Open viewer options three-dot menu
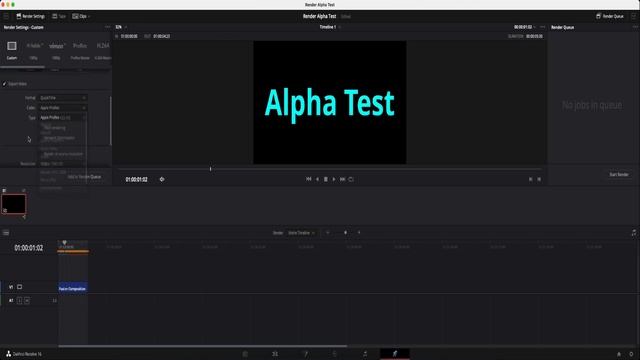This screenshot has height=360, width=640. (542, 27)
